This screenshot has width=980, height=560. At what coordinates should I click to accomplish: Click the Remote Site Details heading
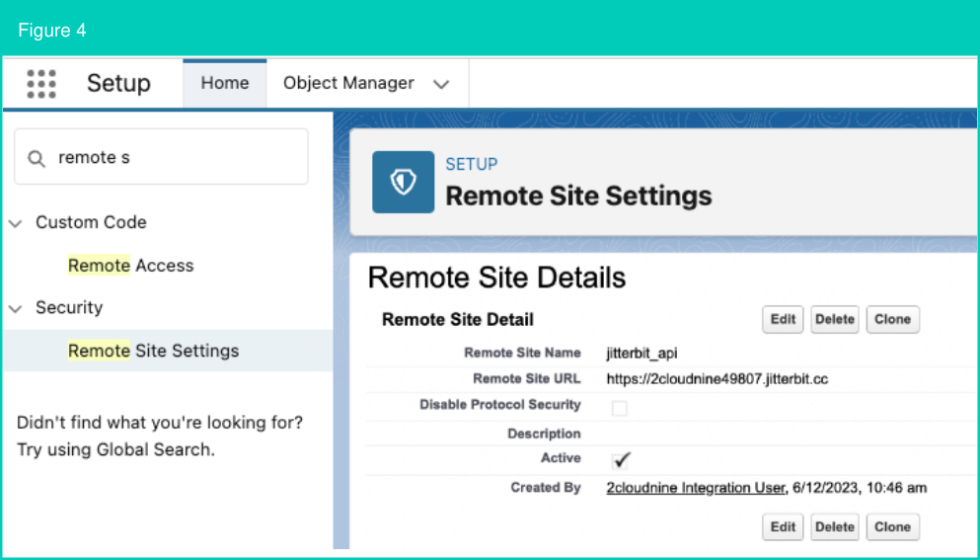496,278
